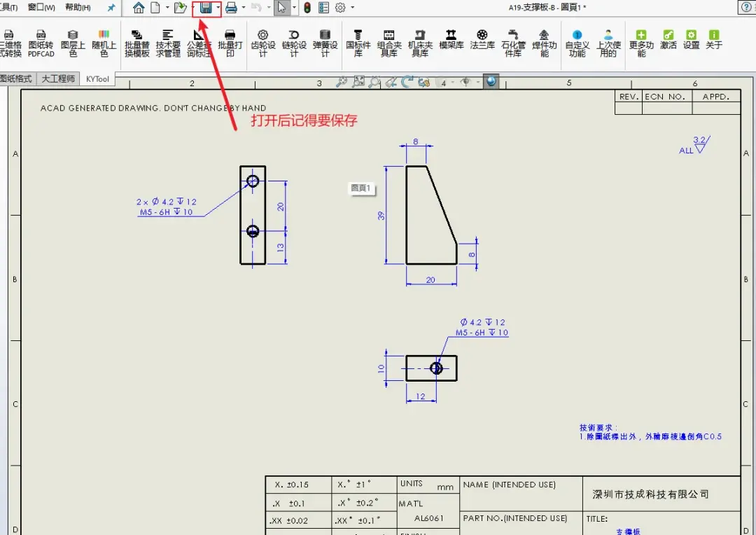This screenshot has width=756, height=535.
Task: Open 批量打印 batch print tool
Action: 230,43
